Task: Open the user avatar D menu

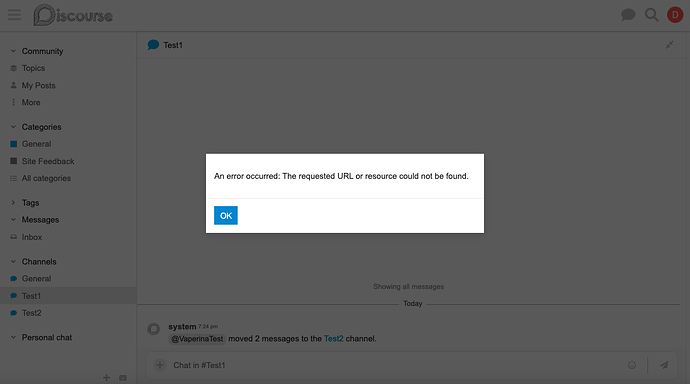Action: (x=675, y=15)
